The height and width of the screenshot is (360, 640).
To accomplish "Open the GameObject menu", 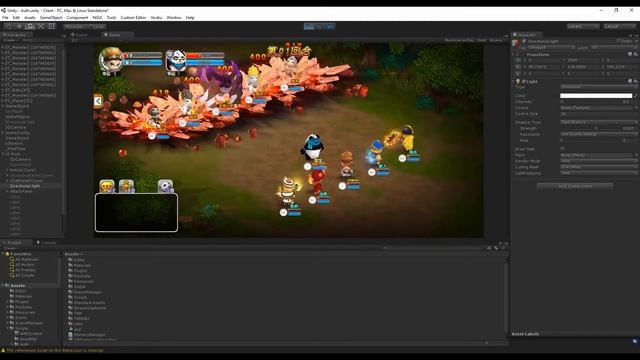I will click(x=51, y=18).
